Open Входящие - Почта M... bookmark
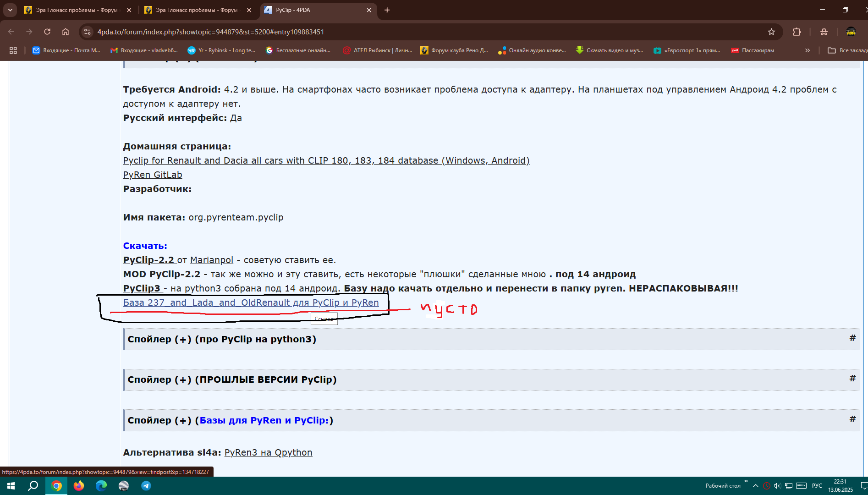The width and height of the screenshot is (868, 495). point(66,50)
